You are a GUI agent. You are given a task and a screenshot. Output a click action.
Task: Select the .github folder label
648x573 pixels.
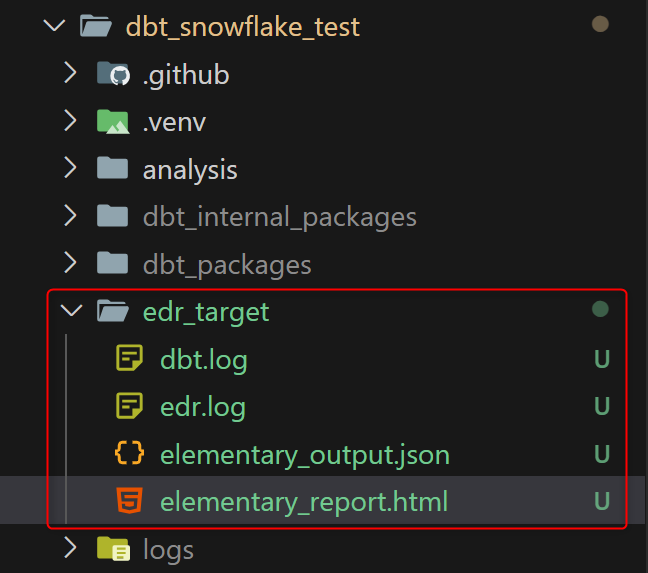pos(186,75)
